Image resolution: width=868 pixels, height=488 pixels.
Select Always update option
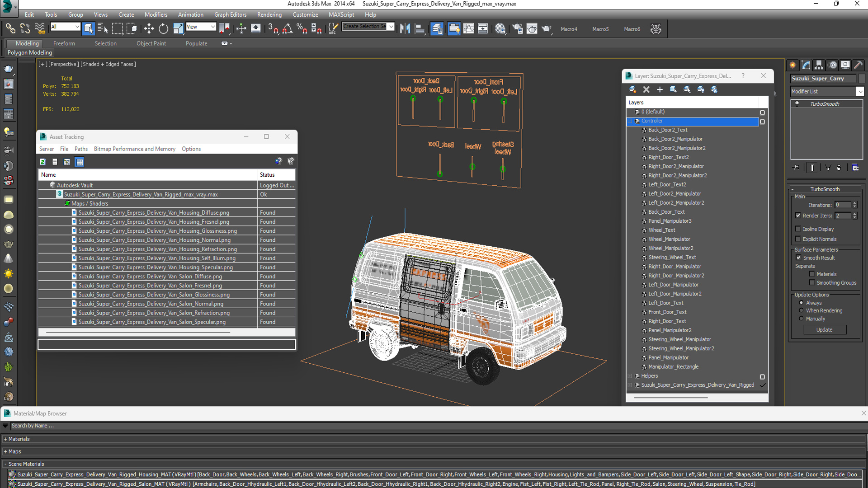[801, 303]
